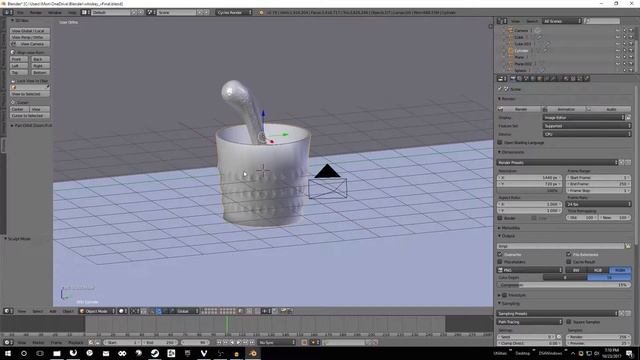Expand the Pan Orbit Zoom Roll panel
The width and height of the screenshot is (640, 360).
pos(31,125)
